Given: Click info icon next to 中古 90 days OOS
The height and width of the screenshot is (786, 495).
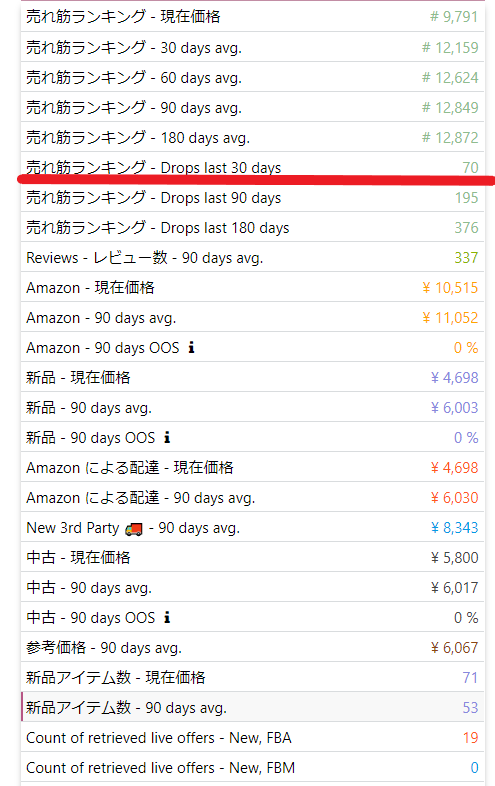Looking at the screenshot, I should [x=167, y=617].
